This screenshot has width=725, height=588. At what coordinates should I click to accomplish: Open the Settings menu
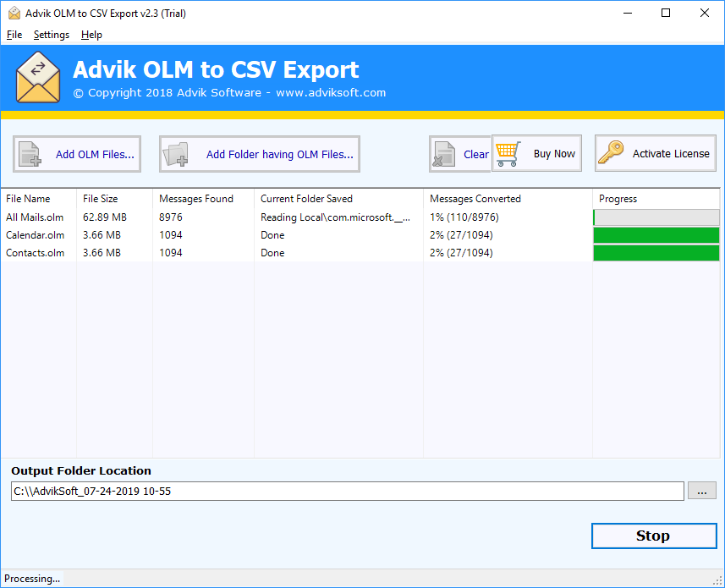pyautogui.click(x=52, y=35)
